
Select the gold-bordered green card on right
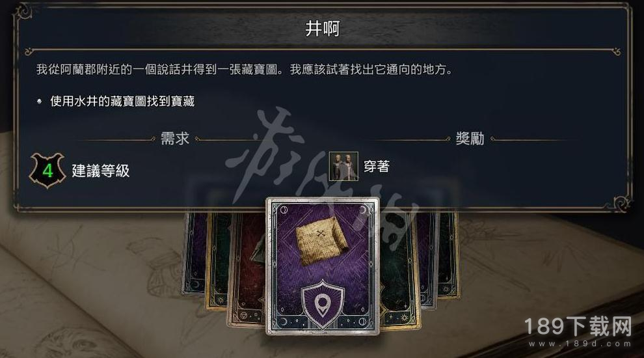tap(399, 271)
